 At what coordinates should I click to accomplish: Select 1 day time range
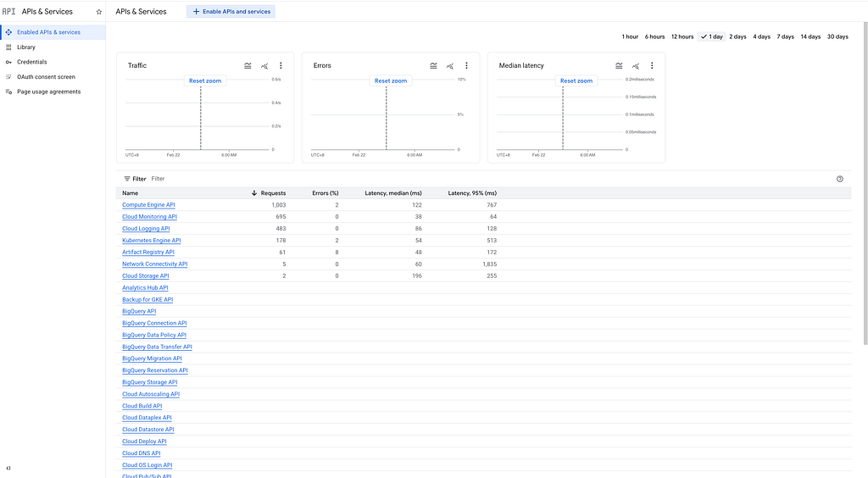711,36
